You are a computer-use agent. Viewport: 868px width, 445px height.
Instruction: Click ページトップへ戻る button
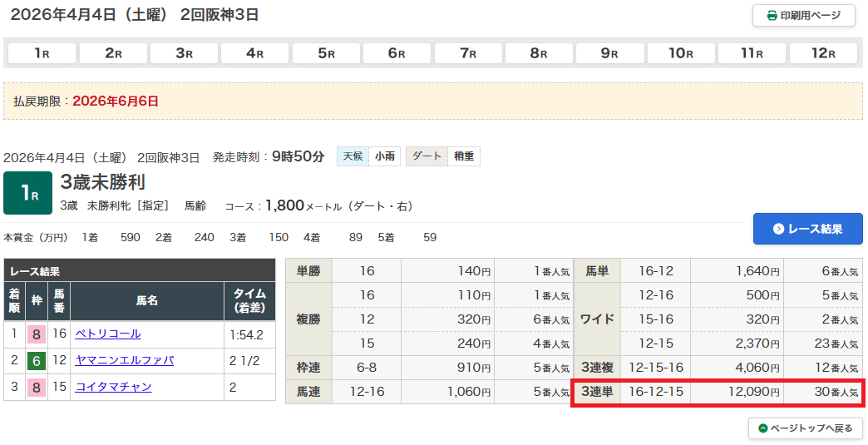tap(805, 428)
